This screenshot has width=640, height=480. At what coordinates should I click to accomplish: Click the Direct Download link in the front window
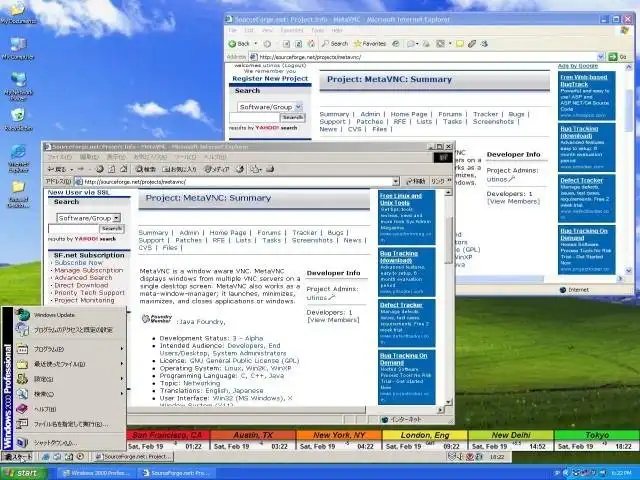coord(81,285)
